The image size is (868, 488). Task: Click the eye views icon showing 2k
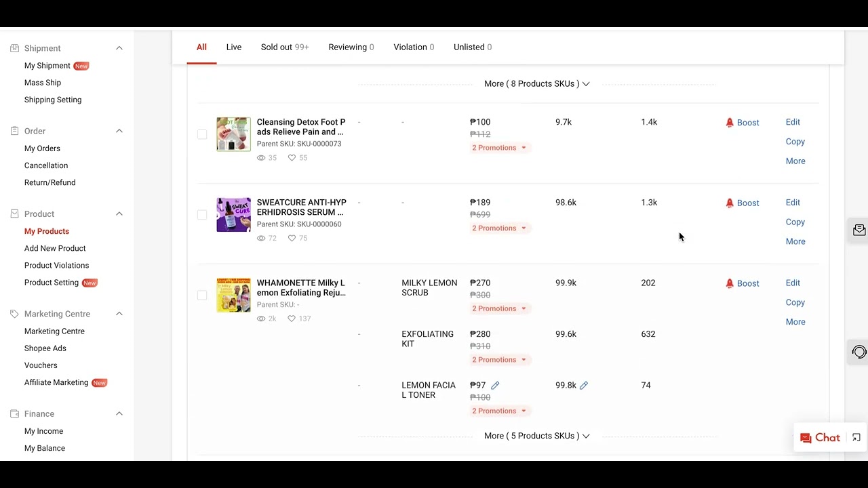[261, 319]
